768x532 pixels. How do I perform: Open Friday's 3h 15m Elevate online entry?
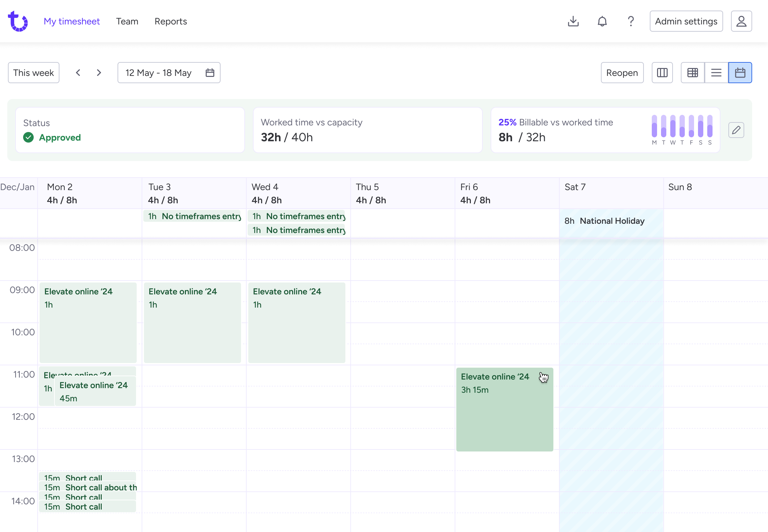[505, 410]
